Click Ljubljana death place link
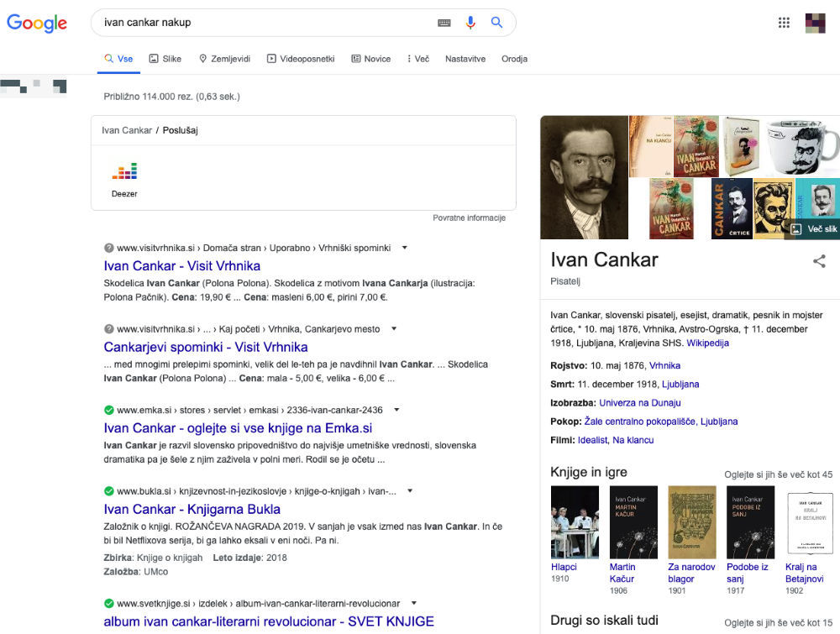The image size is (840, 634). 680,385
